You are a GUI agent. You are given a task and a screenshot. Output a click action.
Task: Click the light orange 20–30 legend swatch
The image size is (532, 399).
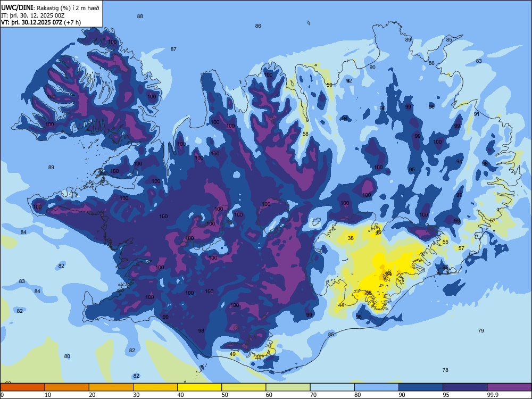[111, 387]
